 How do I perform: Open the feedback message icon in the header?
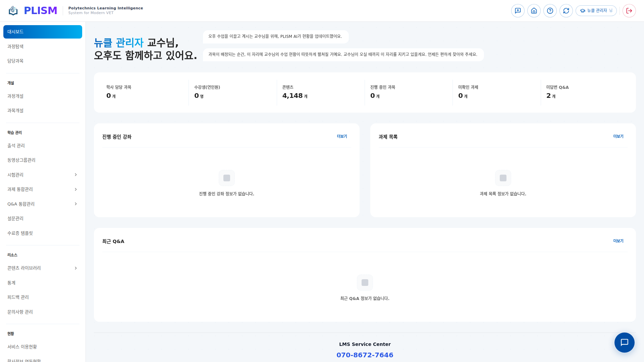[x=518, y=10]
